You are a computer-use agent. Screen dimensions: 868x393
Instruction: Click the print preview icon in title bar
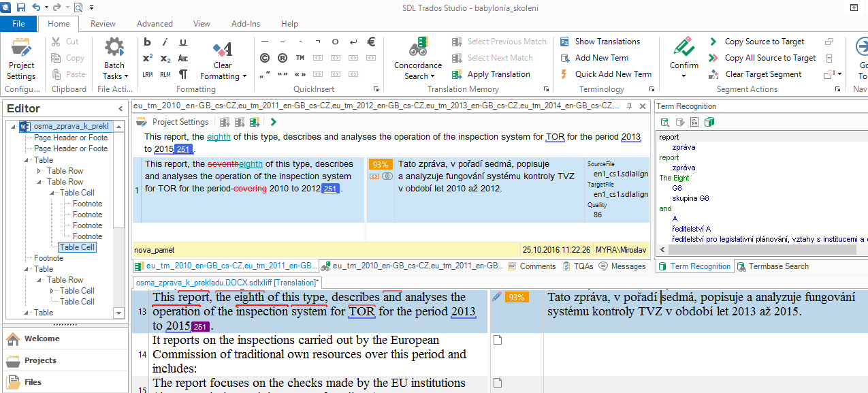click(x=78, y=7)
